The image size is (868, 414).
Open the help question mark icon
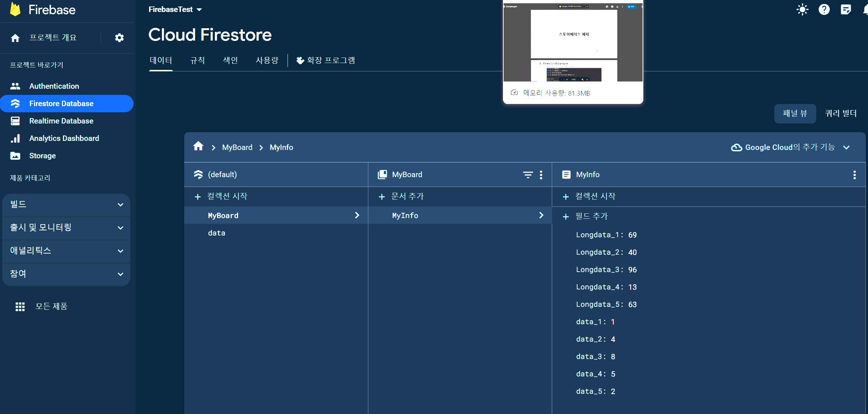(x=824, y=9)
